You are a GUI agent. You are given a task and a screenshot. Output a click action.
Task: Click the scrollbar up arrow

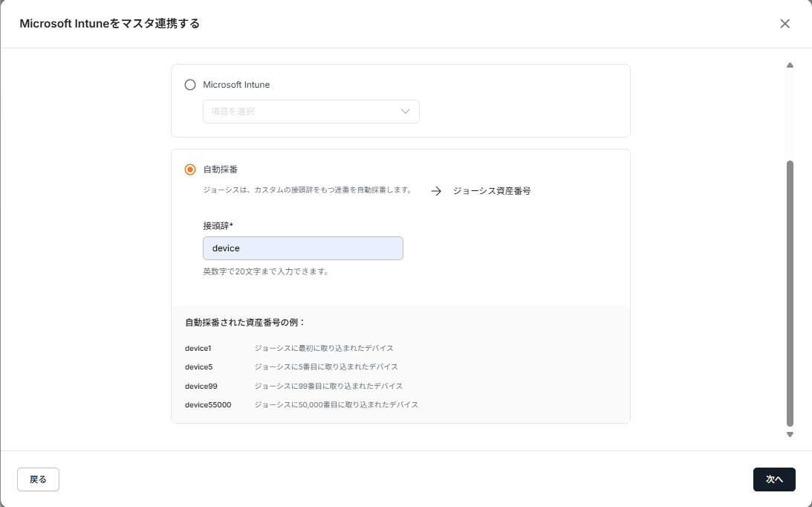(790, 65)
